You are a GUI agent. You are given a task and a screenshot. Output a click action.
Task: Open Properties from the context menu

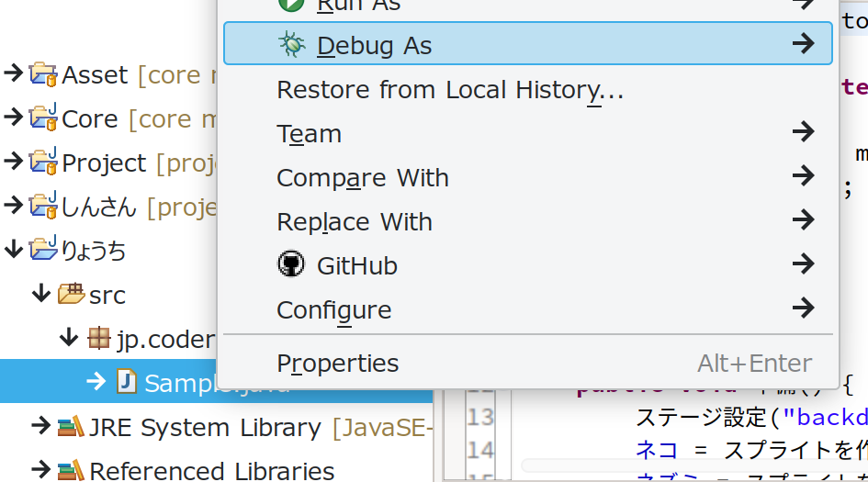point(338,364)
